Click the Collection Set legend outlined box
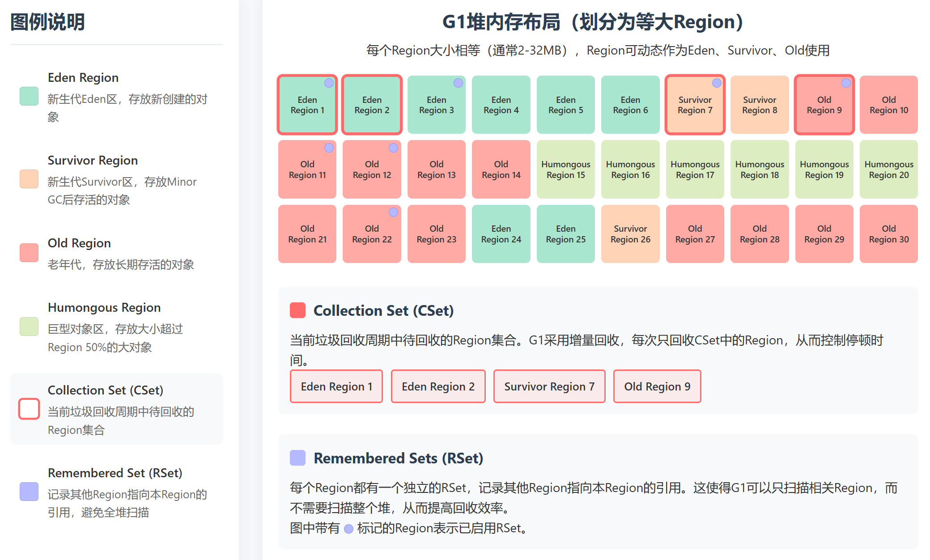 (29, 409)
